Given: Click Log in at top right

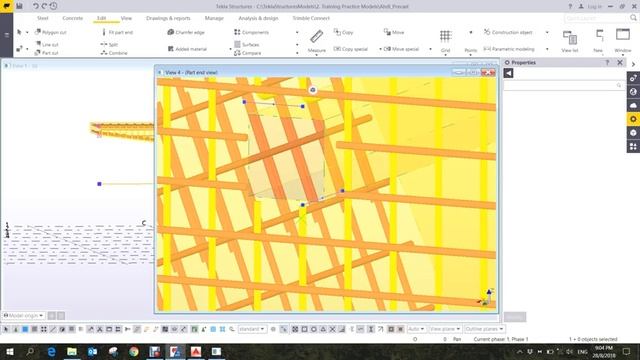Looking at the screenshot, I should coord(590,6).
